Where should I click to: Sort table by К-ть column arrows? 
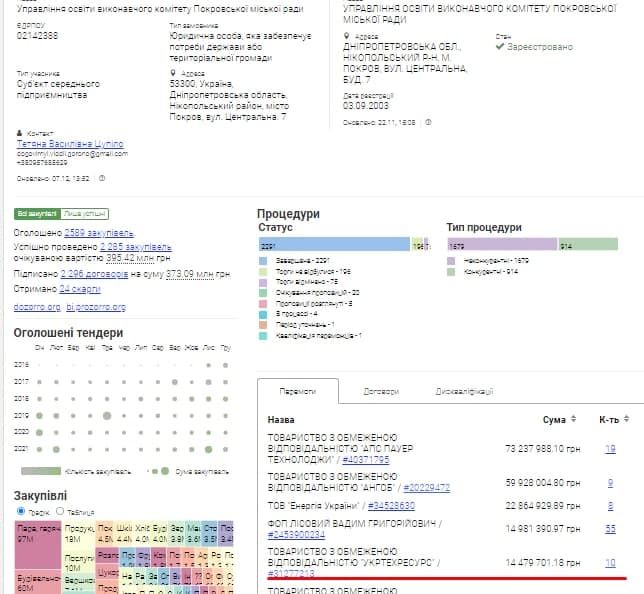pyautogui.click(x=628, y=420)
